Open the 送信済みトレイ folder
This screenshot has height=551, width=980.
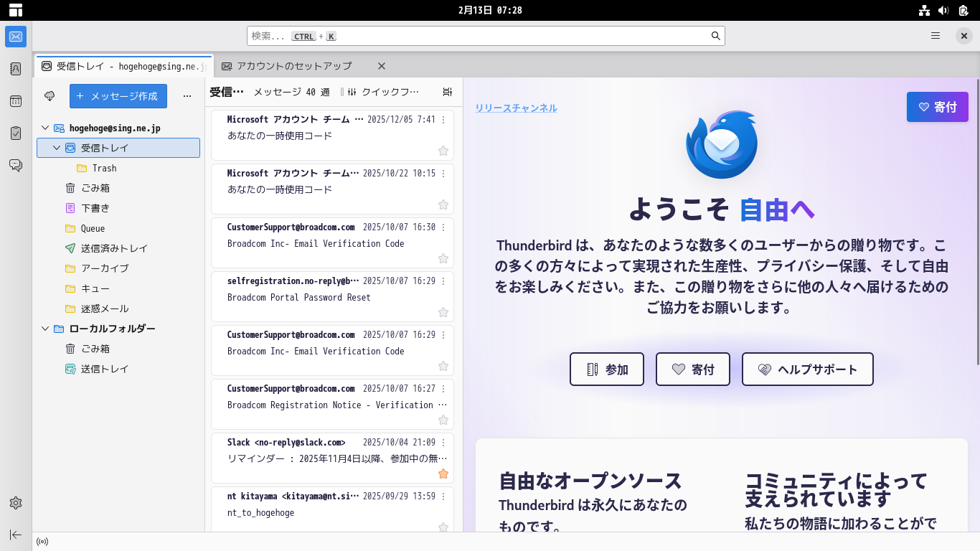click(118, 248)
